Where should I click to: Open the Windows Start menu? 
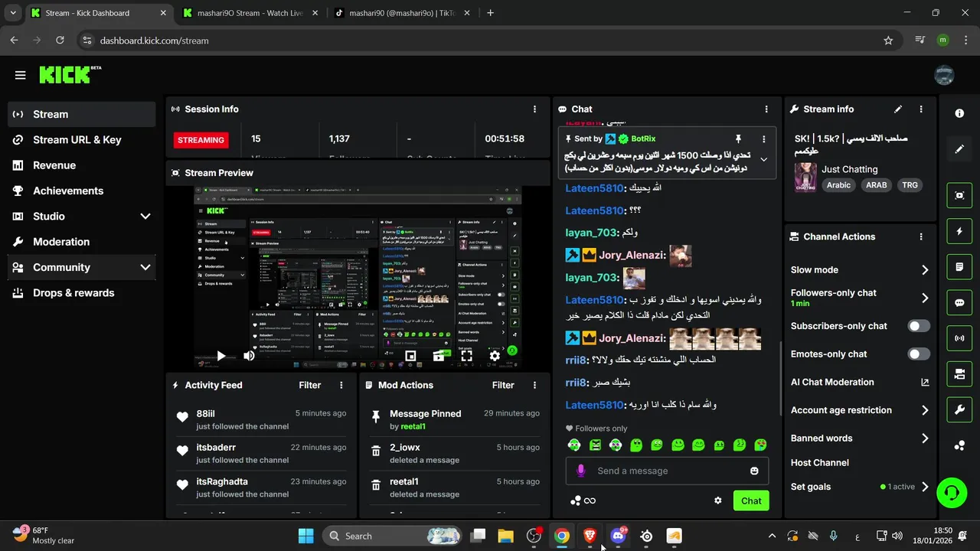(x=305, y=536)
